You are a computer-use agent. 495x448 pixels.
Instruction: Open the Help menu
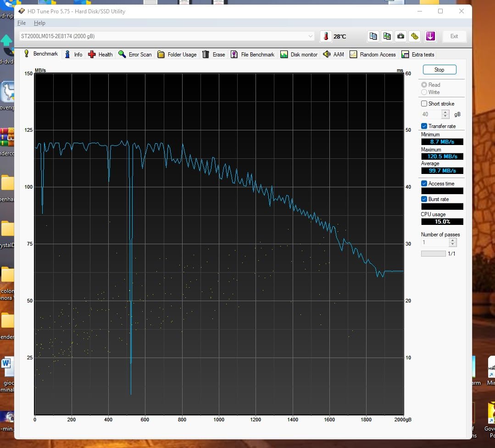(x=39, y=23)
